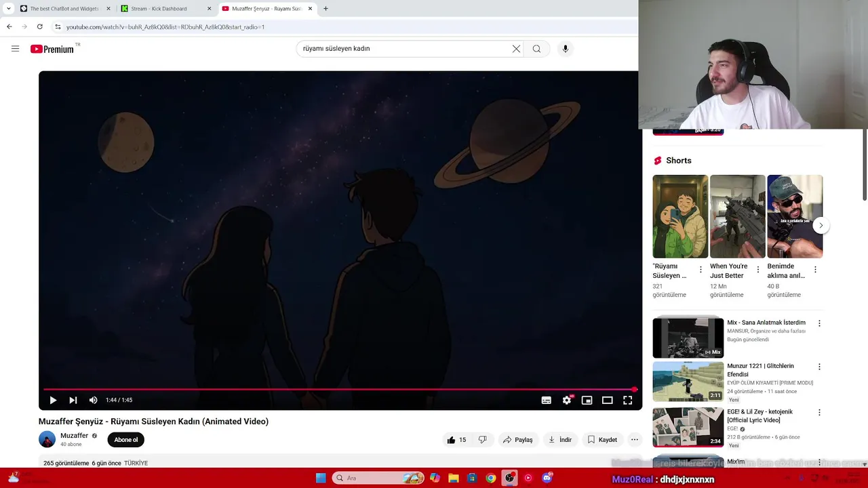Run search with magnifier button
868x488 pixels.
(x=536, y=49)
